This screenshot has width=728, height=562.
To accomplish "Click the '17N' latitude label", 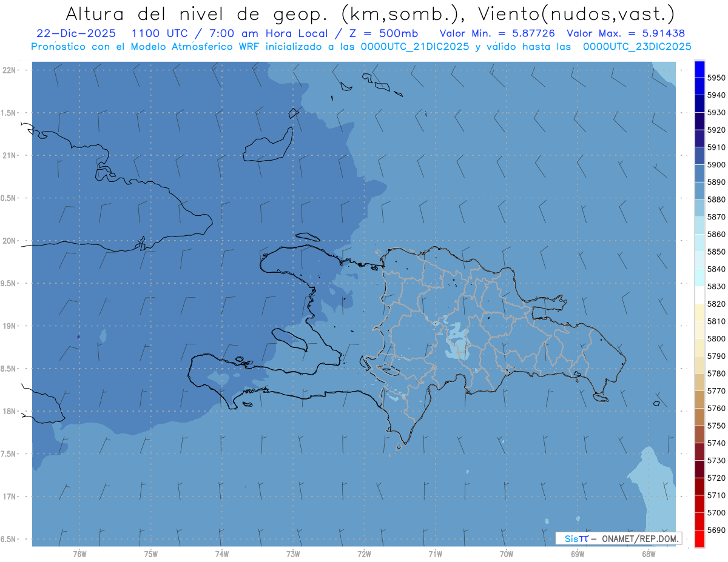I will click(10, 497).
